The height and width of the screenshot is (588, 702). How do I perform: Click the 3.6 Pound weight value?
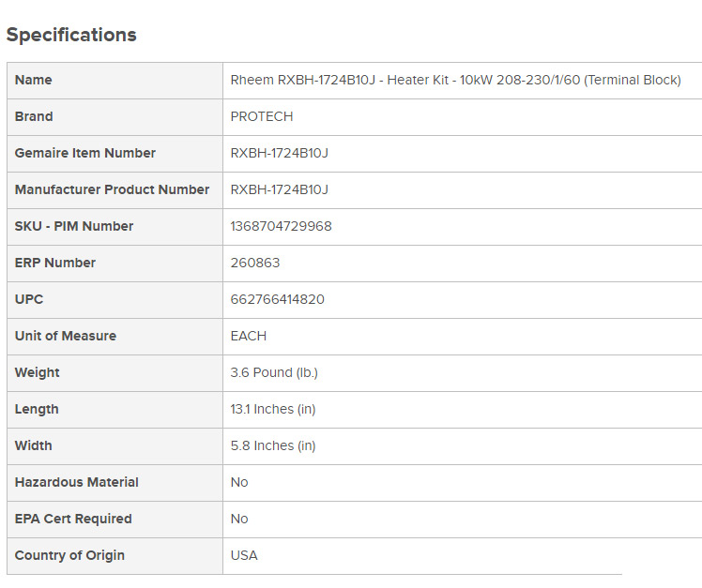(274, 372)
